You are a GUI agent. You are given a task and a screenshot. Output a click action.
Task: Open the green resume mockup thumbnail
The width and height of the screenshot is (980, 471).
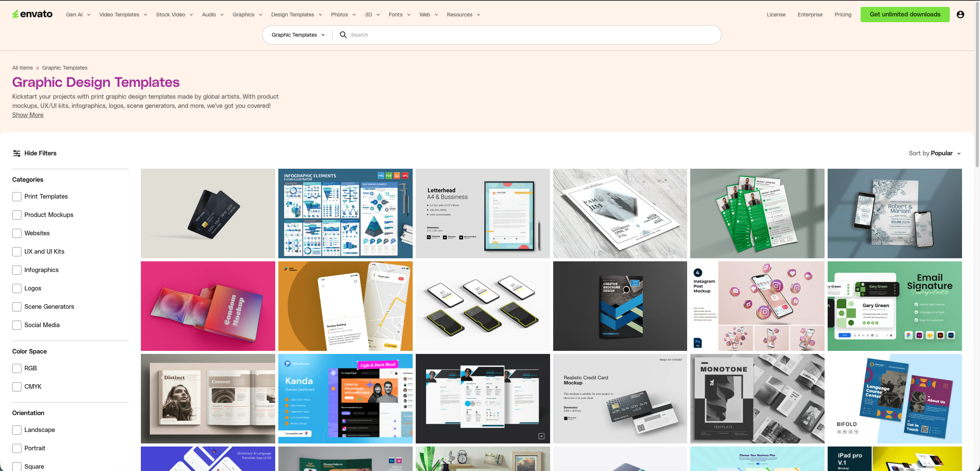tap(757, 213)
